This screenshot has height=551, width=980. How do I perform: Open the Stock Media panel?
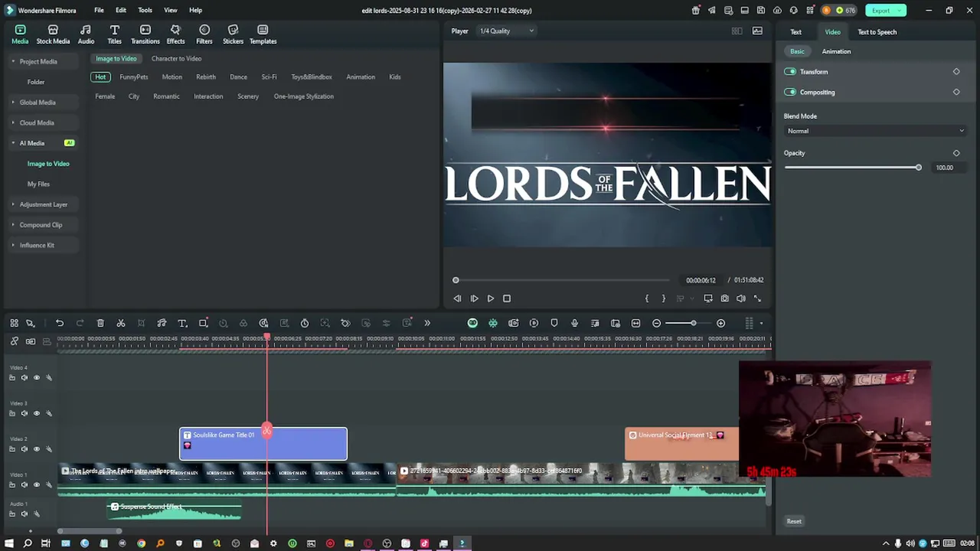point(53,34)
